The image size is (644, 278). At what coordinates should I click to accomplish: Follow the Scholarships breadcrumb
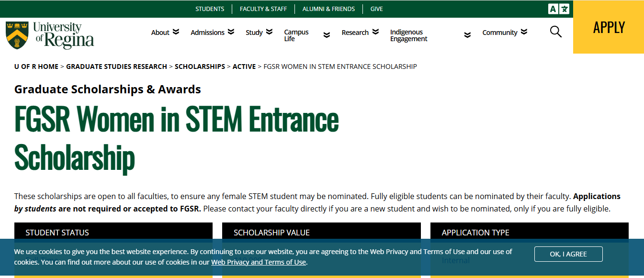pos(200,67)
